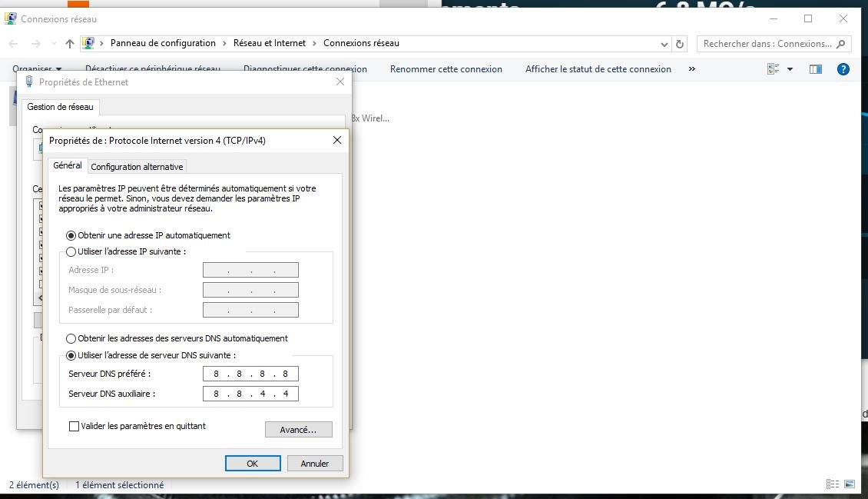Open Help via the blue question mark icon
Screen dimensions: 868x499
(843, 68)
